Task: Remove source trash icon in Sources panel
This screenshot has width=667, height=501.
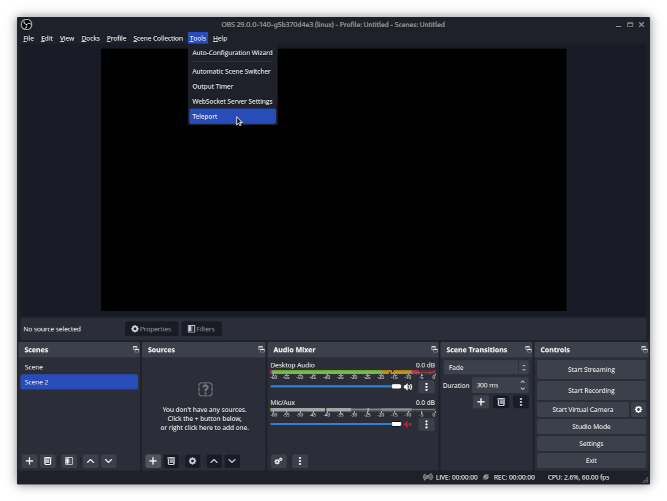Action: click(x=171, y=461)
